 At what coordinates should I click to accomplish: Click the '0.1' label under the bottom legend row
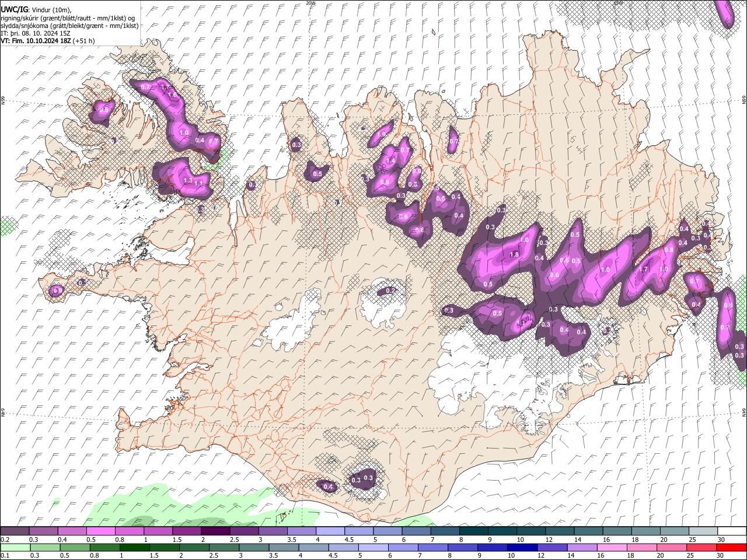click(x=5, y=555)
